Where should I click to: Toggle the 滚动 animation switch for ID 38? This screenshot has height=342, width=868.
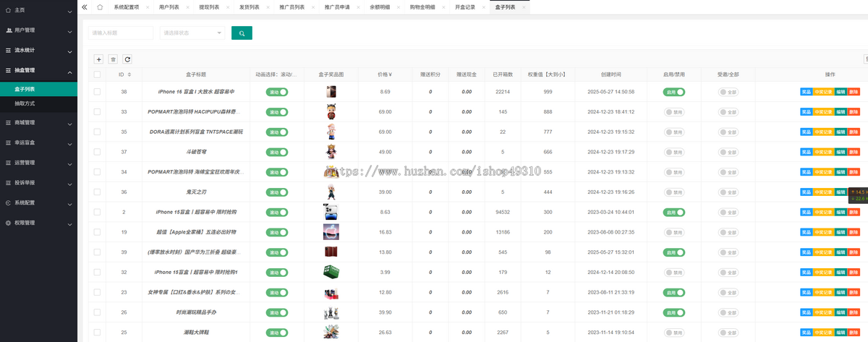pos(276,92)
